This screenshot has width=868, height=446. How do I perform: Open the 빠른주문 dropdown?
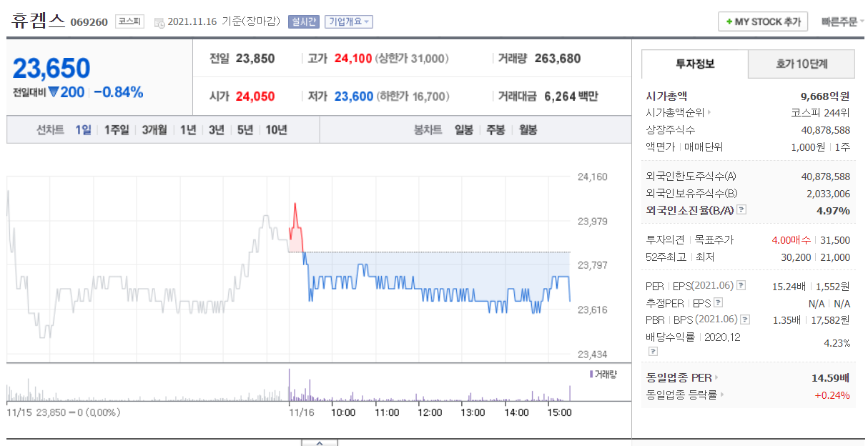pos(843,21)
